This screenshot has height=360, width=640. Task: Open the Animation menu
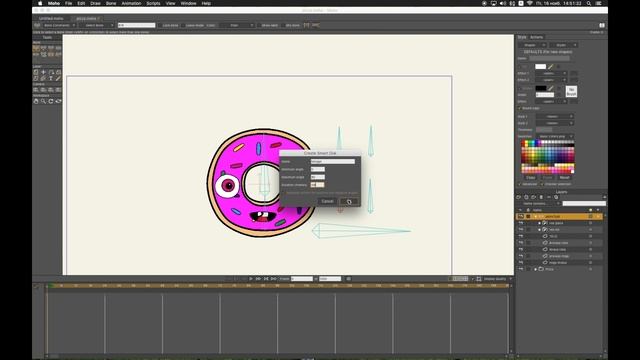coord(131,3)
